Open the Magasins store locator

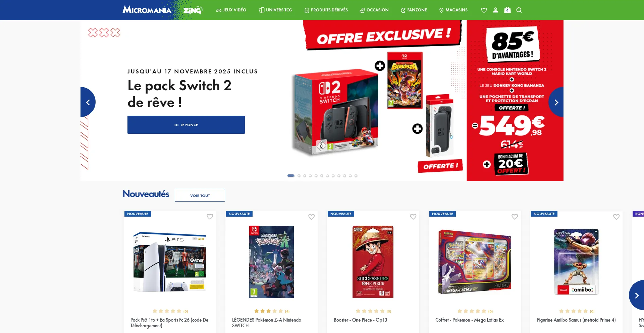(x=453, y=10)
